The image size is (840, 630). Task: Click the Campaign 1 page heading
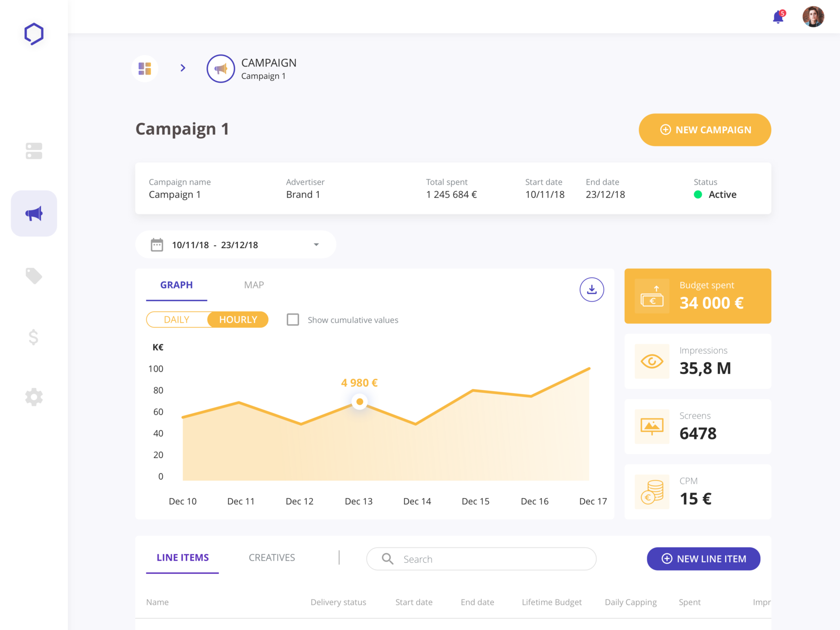pyautogui.click(x=182, y=129)
